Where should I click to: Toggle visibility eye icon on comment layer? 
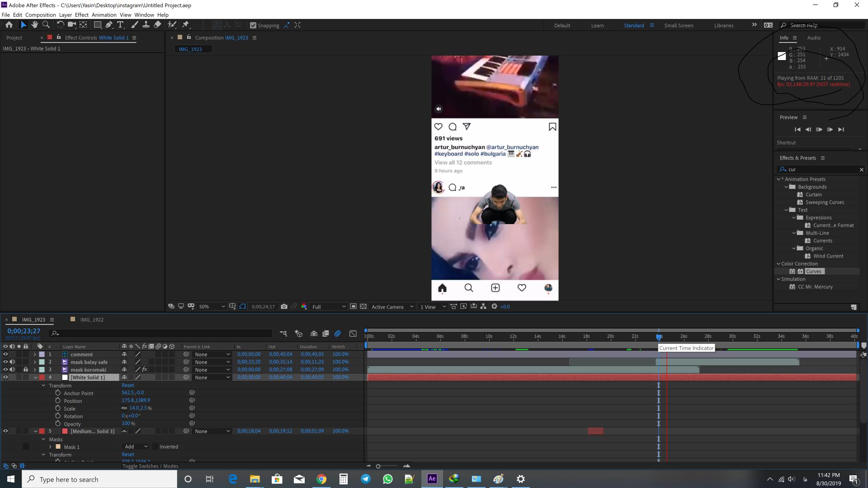(5, 354)
